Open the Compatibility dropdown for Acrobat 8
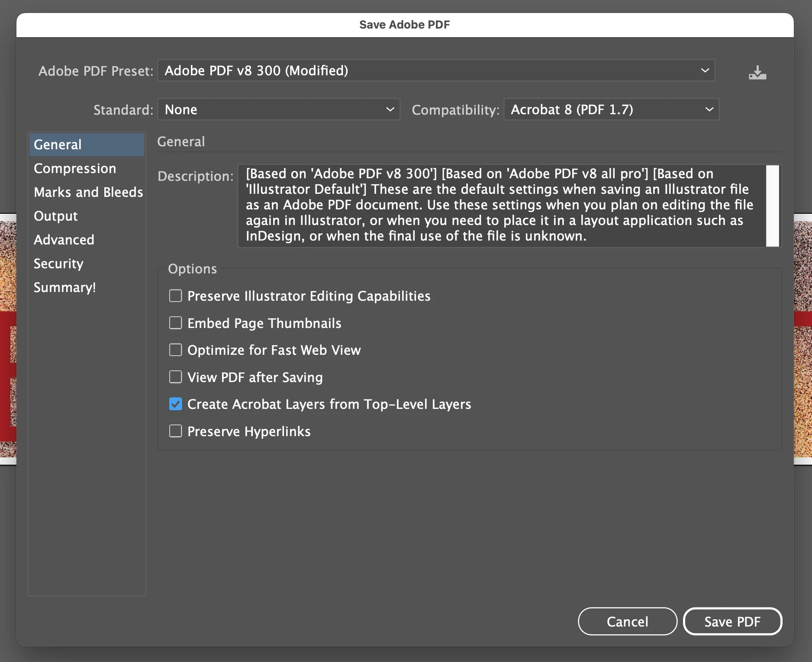 coord(612,109)
